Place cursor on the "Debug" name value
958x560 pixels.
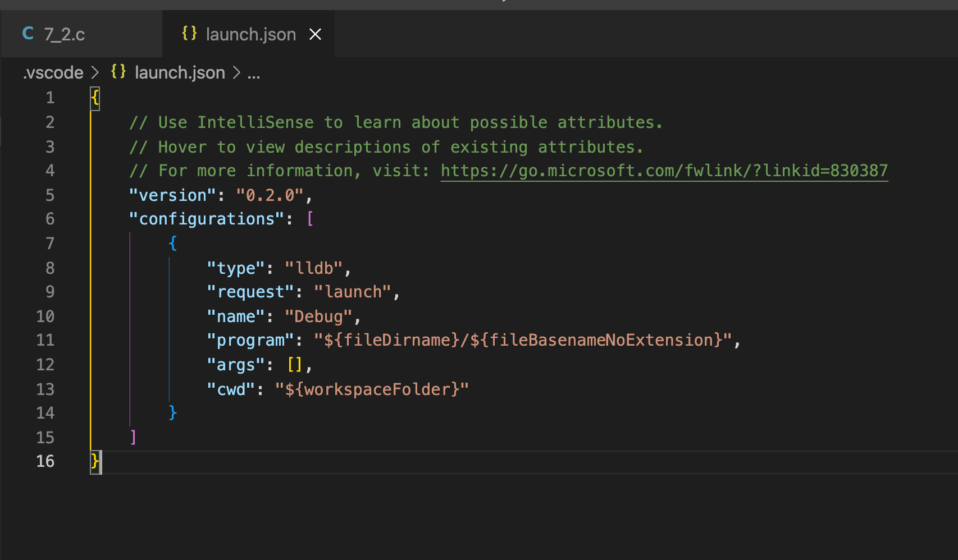coord(318,316)
